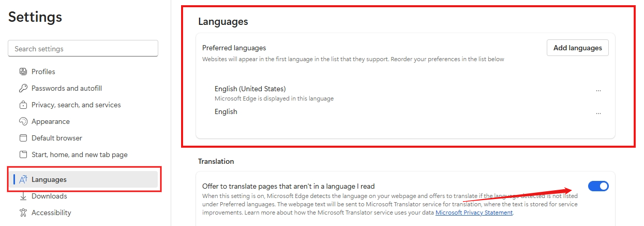This screenshot has width=644, height=226.
Task: Click the lock icon for Privacy, search, and services
Action: coord(23,105)
